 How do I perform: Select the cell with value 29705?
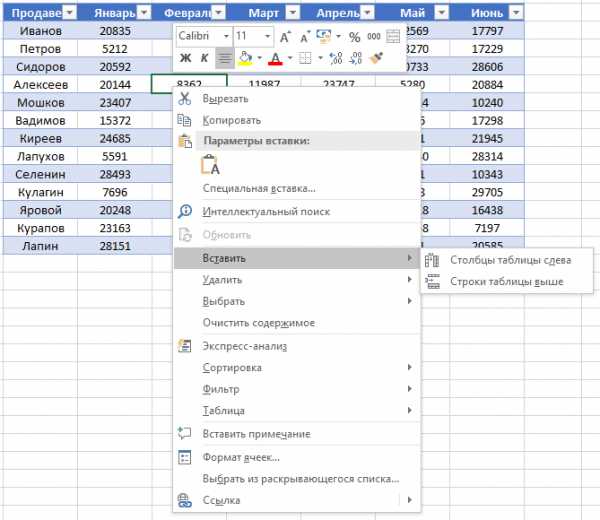[487, 192]
